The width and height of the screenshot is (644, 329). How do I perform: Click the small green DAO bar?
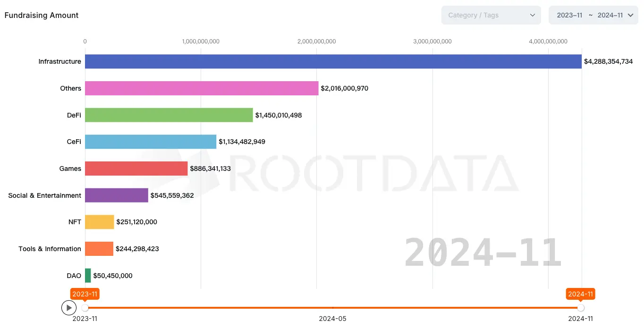(x=88, y=276)
